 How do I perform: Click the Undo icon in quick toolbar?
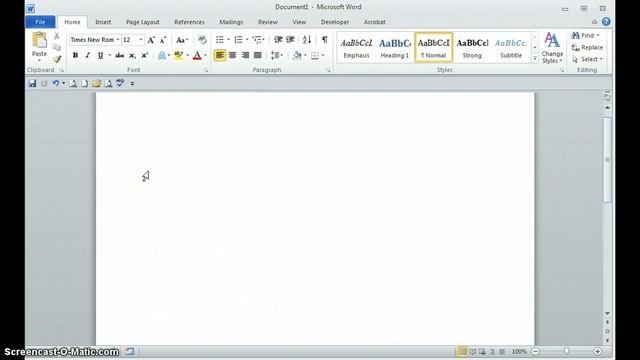pyautogui.click(x=55, y=84)
